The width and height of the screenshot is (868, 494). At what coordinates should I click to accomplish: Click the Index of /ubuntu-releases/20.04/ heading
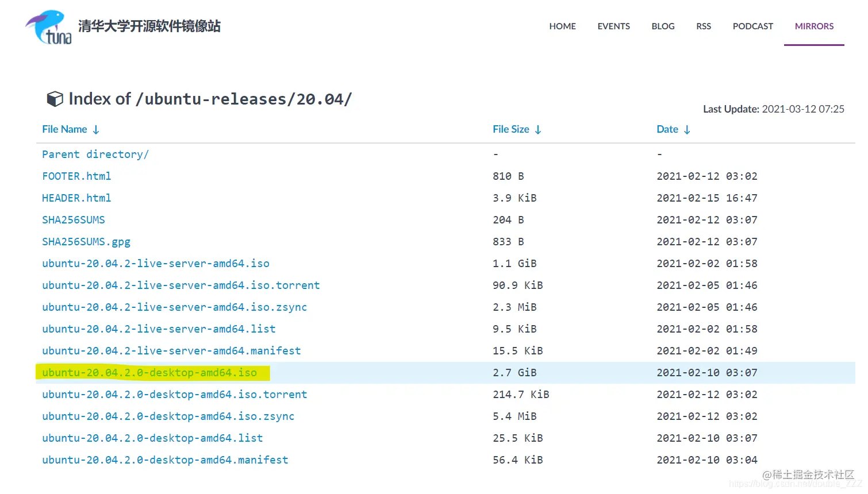coord(210,99)
